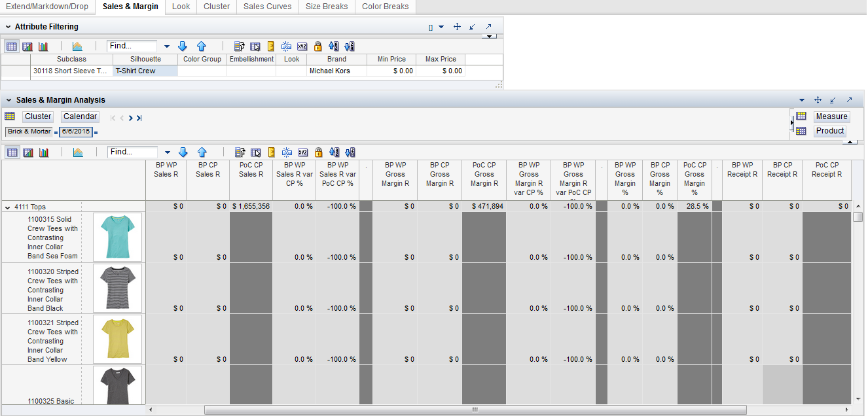Switch to the Sales Curves tab
868x420 pixels.
pos(268,7)
